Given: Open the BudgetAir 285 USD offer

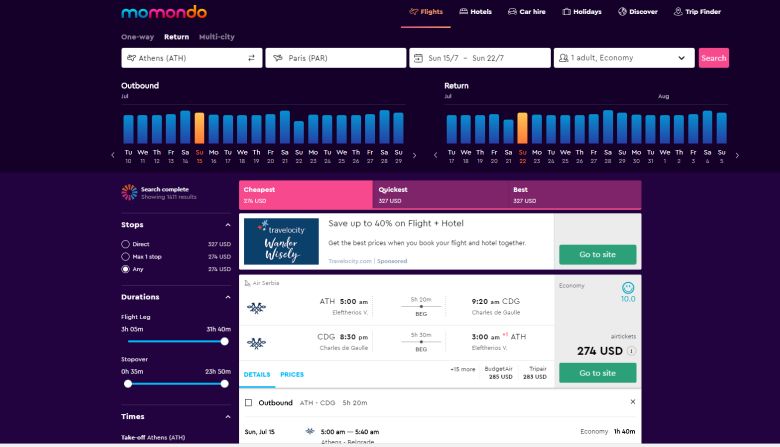Looking at the screenshot, I should (x=498, y=373).
